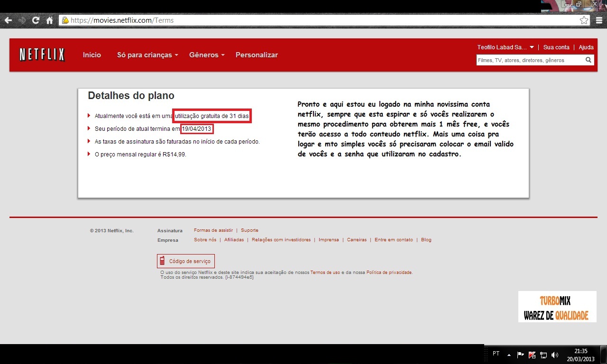Screen dimensions: 607x364
Task: Reload the page with the refresh icon
Action: (36, 20)
